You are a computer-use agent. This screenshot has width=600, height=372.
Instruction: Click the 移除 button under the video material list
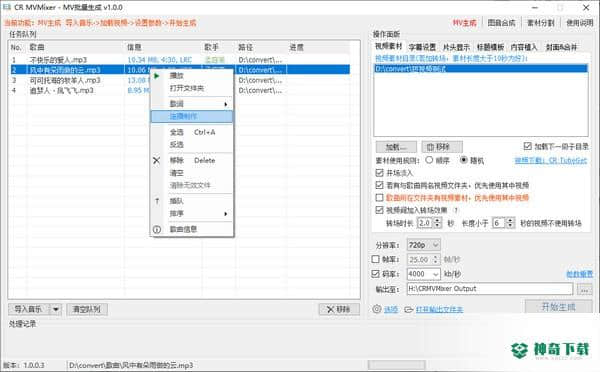point(442,147)
